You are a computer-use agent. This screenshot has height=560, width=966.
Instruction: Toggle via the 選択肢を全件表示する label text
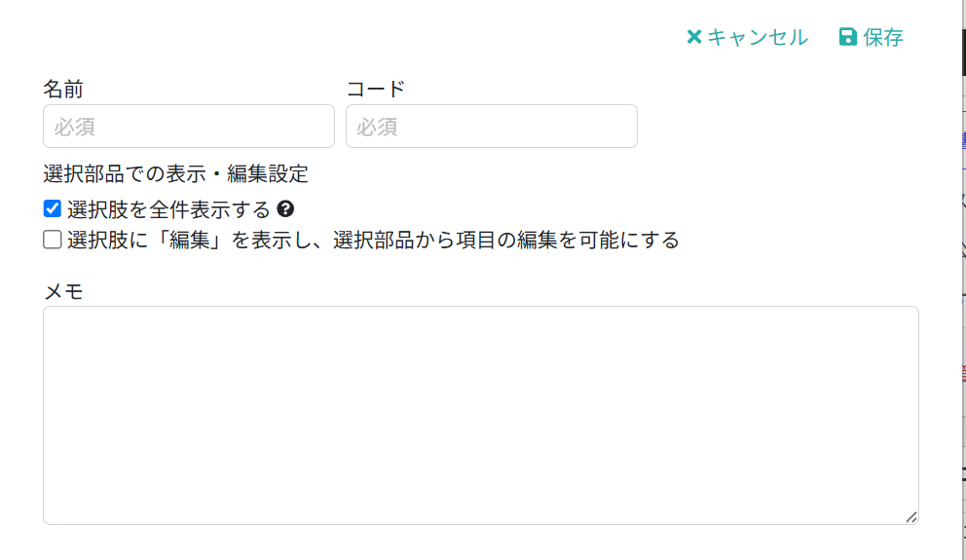(168, 209)
